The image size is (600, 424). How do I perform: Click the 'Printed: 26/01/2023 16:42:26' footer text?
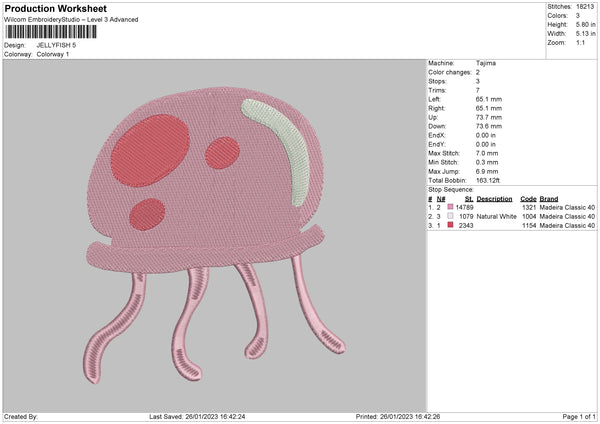[x=398, y=416]
